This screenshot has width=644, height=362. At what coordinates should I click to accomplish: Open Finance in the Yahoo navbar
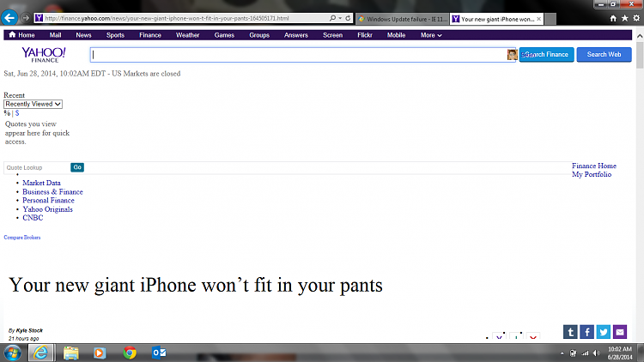tap(150, 35)
